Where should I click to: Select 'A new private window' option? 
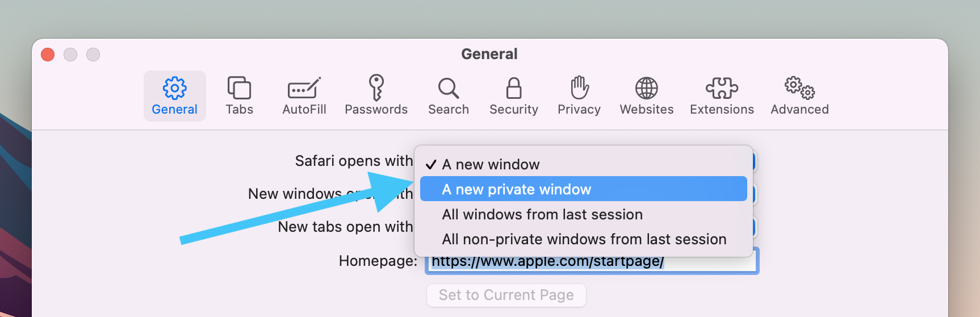pyautogui.click(x=516, y=189)
